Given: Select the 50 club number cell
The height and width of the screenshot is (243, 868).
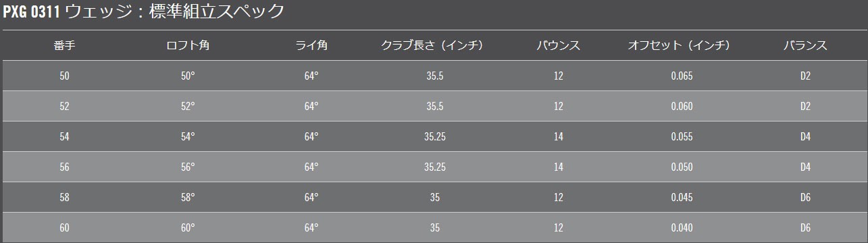Looking at the screenshot, I should pyautogui.click(x=65, y=76).
